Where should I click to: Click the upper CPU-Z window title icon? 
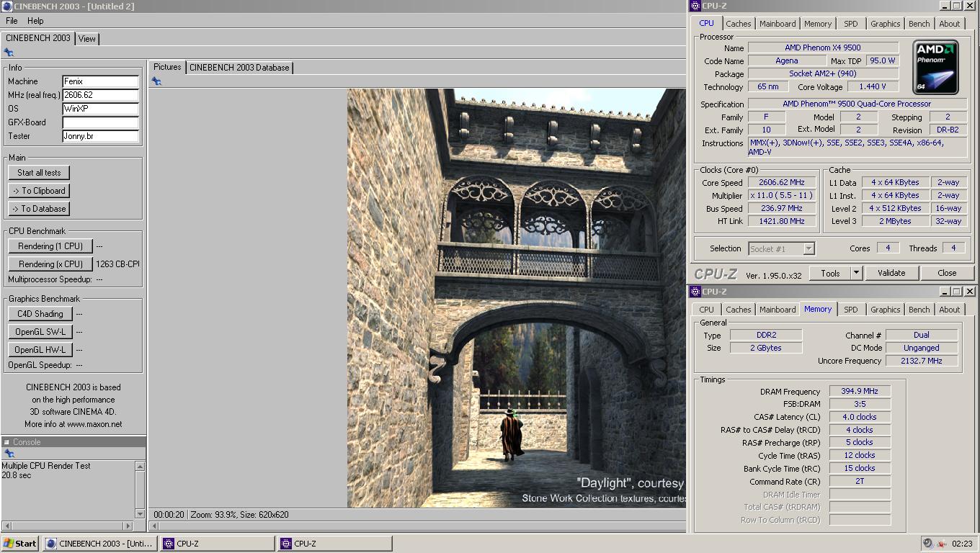coord(695,6)
